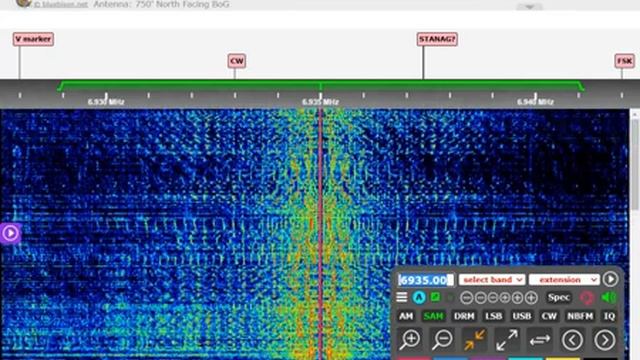This screenshot has height=360, width=640.
Task: Click the green passband bar on scale
Action: pyautogui.click(x=320, y=85)
